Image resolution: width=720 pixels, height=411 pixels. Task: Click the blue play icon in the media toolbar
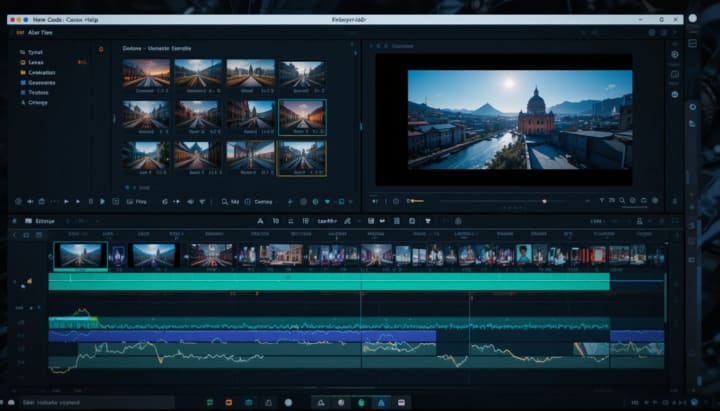[x=102, y=202]
